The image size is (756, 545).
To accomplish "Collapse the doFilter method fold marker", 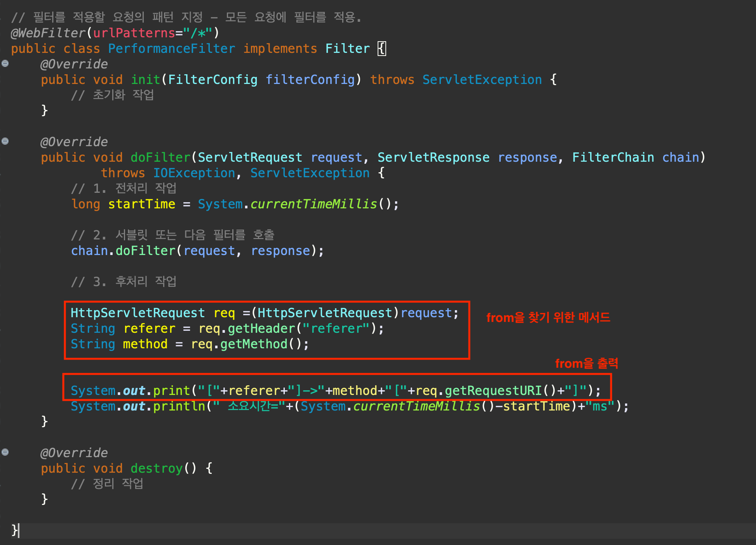I will tap(5, 141).
